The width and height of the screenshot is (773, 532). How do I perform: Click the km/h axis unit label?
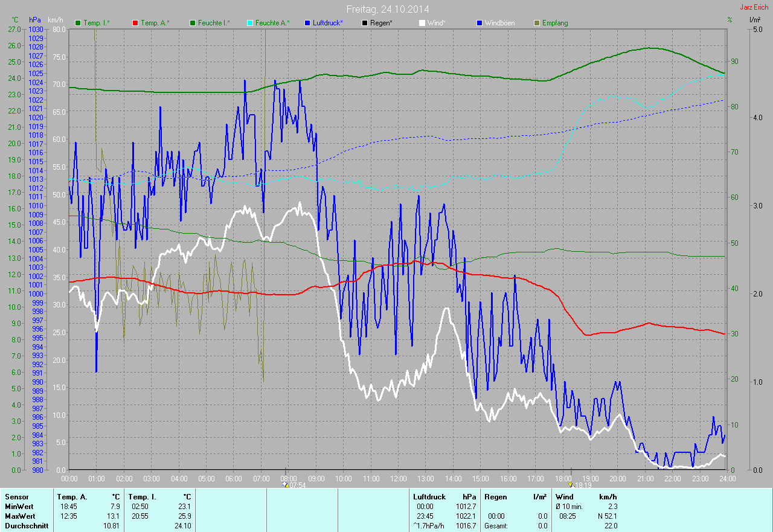pos(55,20)
